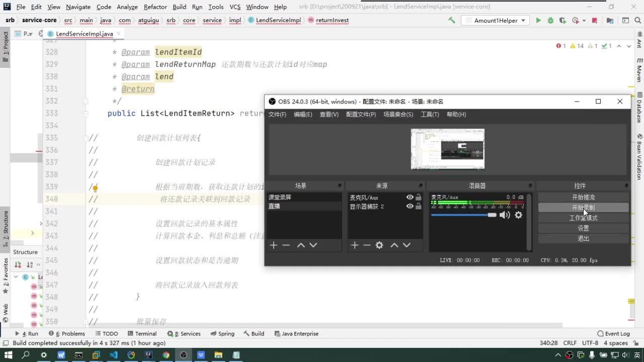Toggle tool window quick-access in status bar corner

coord(6,343)
